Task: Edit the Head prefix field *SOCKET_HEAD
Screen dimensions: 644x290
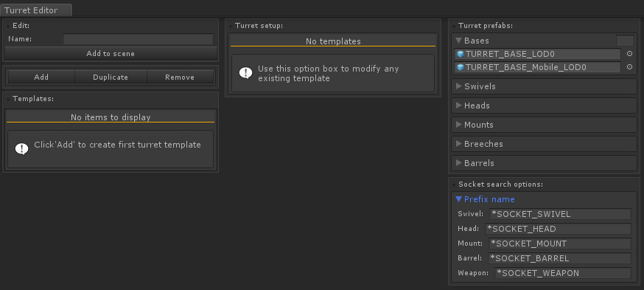Action: coord(559,229)
